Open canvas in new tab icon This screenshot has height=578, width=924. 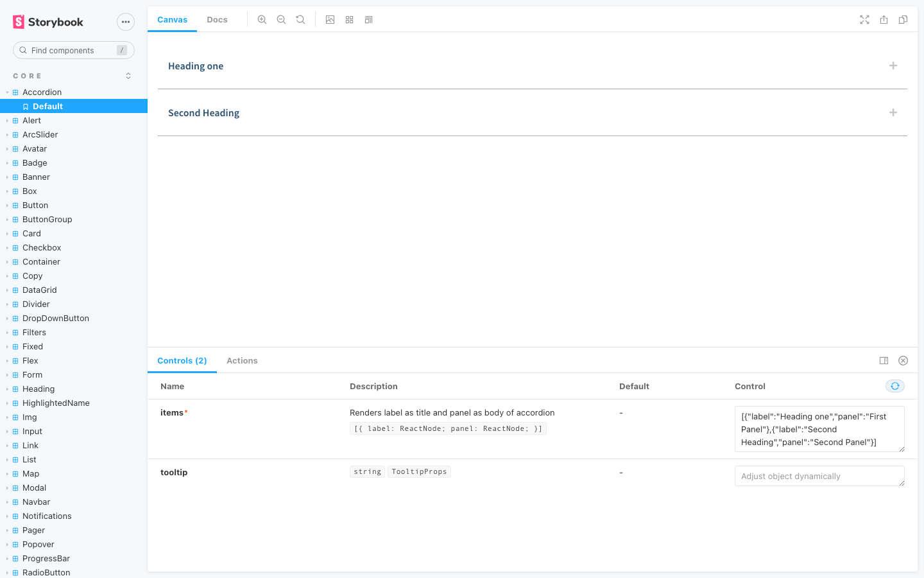(x=884, y=20)
